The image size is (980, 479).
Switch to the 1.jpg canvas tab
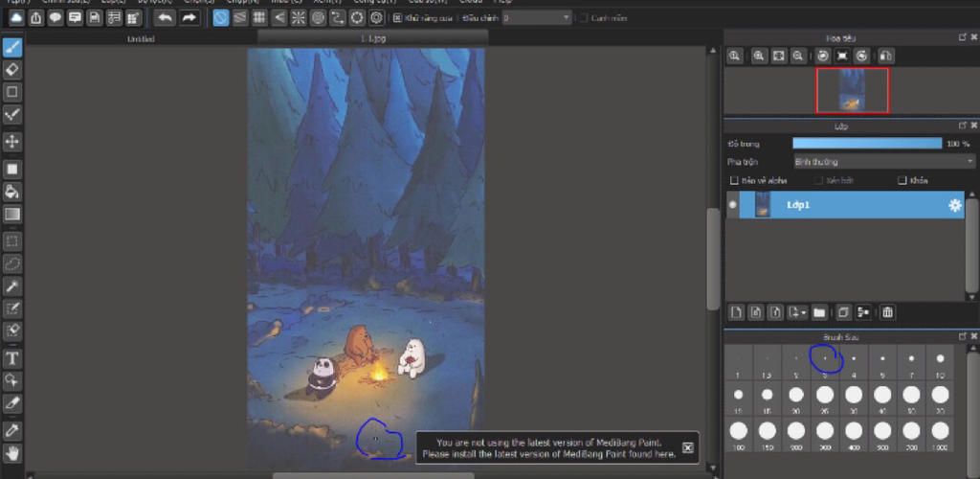(x=373, y=38)
